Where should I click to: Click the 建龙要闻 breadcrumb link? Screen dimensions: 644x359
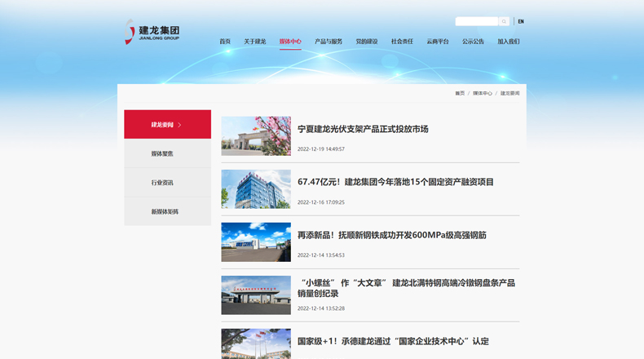(x=509, y=93)
